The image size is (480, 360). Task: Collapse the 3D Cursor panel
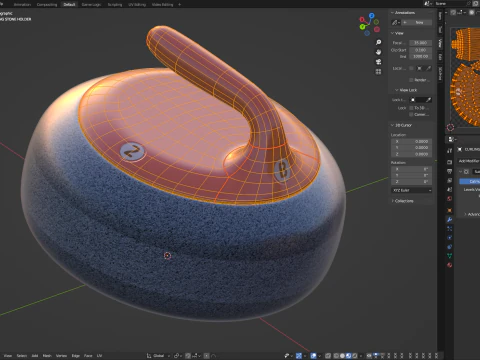pyautogui.click(x=392, y=125)
